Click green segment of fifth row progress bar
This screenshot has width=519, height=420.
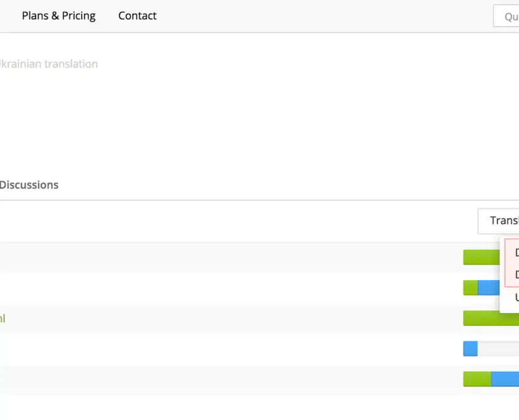(x=477, y=379)
